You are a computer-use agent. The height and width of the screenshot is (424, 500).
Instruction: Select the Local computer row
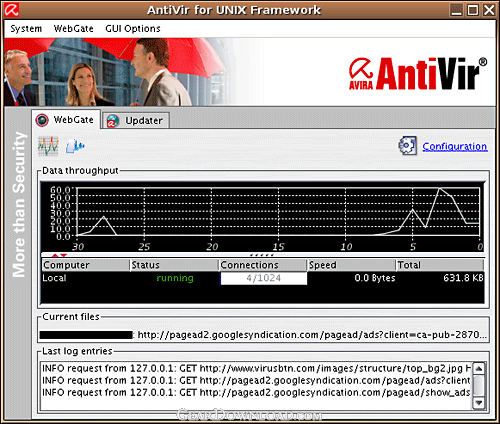coord(263,278)
